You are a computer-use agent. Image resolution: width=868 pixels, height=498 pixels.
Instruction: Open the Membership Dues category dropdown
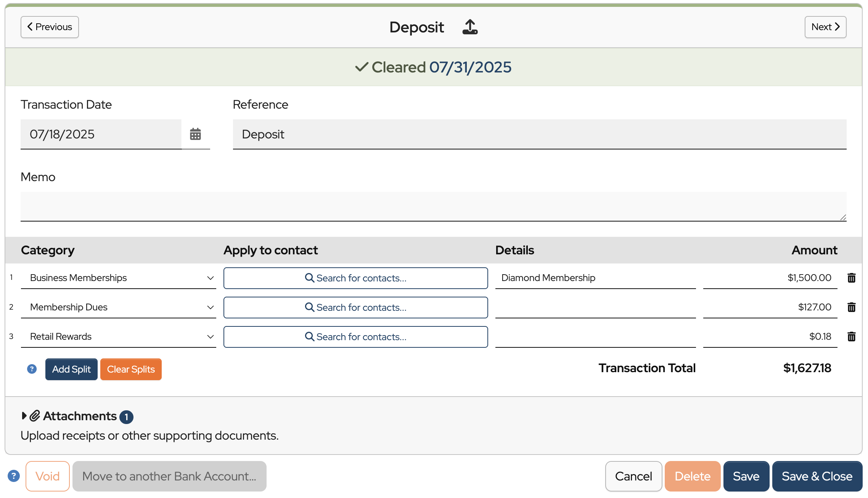tap(118, 307)
